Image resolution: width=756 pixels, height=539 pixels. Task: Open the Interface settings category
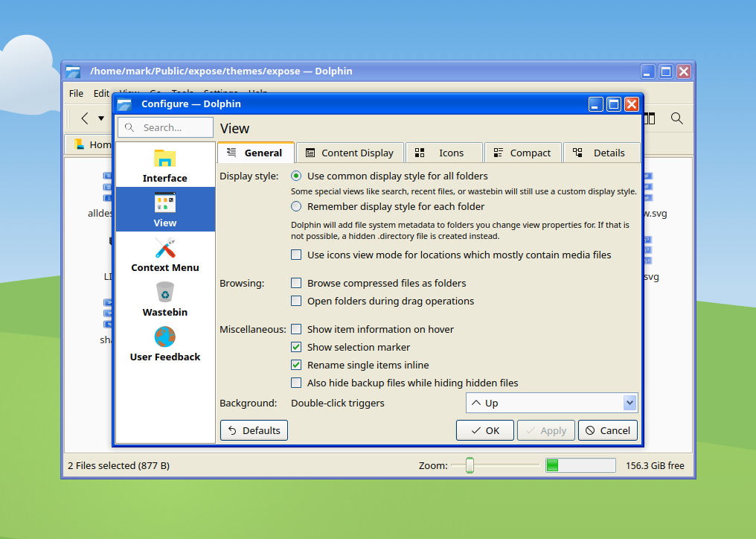point(165,165)
